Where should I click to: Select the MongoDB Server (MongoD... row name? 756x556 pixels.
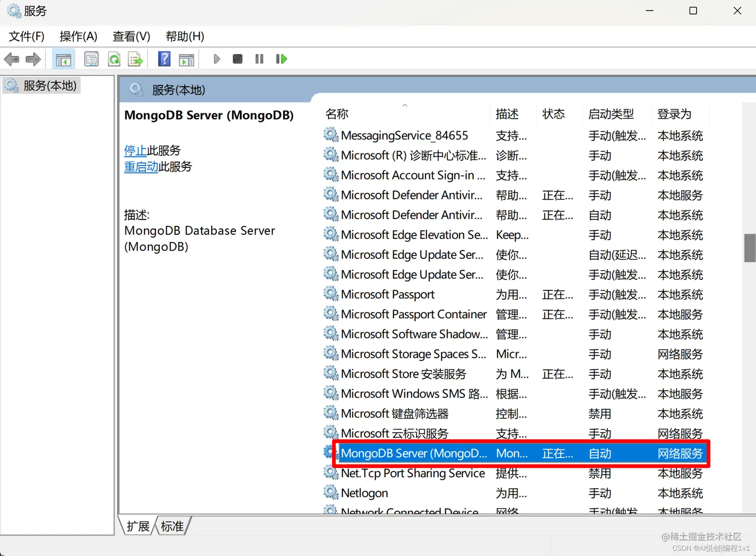414,453
